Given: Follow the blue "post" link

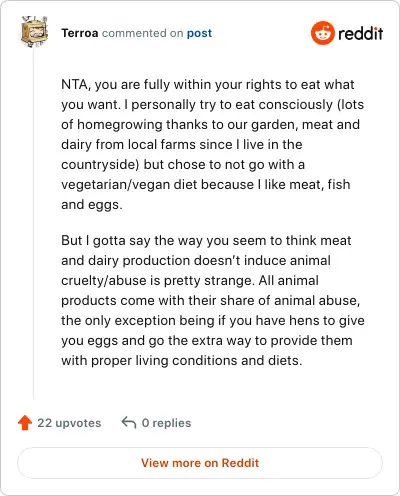Looking at the screenshot, I should tap(199, 33).
